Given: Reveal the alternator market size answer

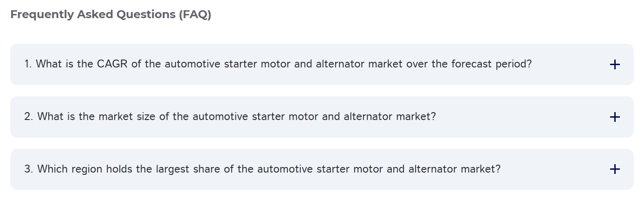Looking at the screenshot, I should [x=230, y=116].
